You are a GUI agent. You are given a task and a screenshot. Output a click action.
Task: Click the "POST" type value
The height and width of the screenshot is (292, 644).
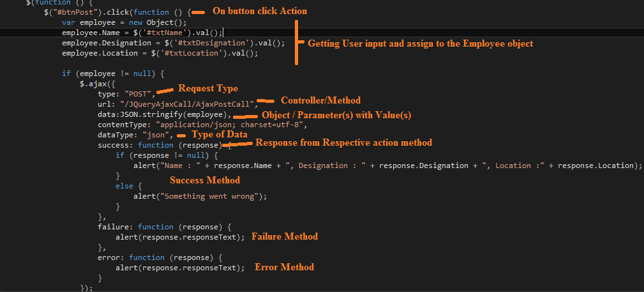138,94
